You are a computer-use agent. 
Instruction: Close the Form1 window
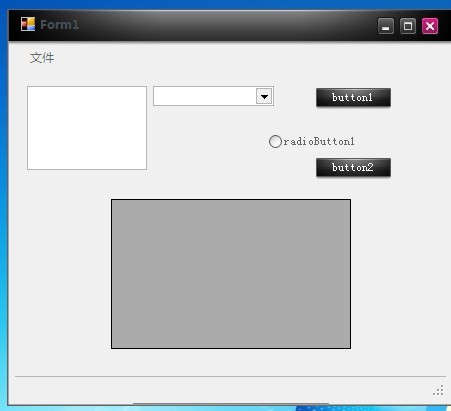pos(430,26)
